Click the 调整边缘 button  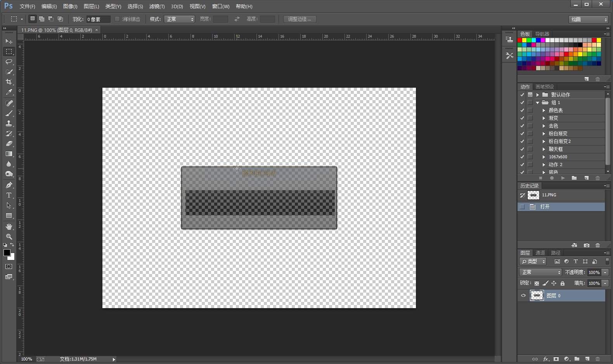(300, 19)
